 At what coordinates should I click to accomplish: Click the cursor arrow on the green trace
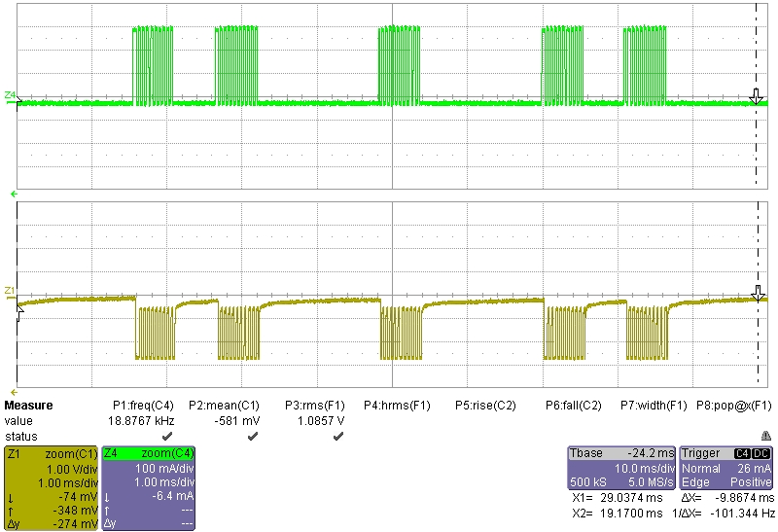tap(756, 96)
